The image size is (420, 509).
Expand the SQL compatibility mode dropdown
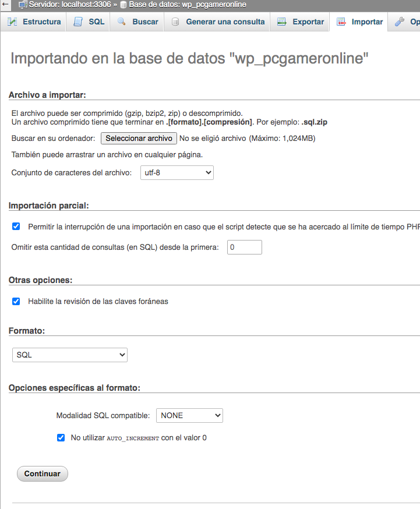[189, 415]
